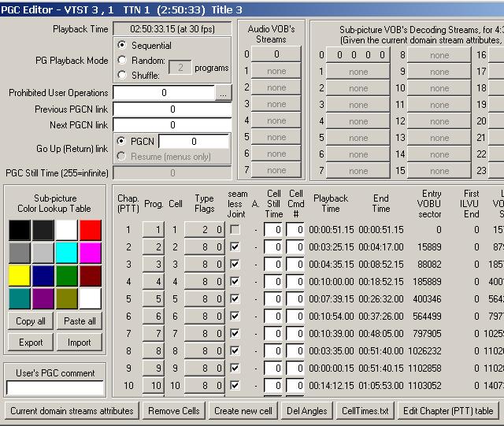Click Playback Time 02:50:33.15 field
Viewport: 504px width, 426px height.
click(x=172, y=29)
